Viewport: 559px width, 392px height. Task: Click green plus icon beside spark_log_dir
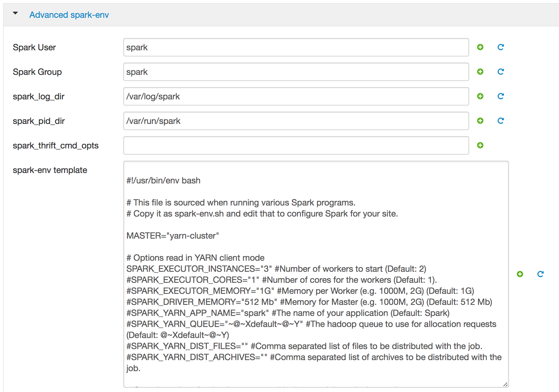click(480, 96)
